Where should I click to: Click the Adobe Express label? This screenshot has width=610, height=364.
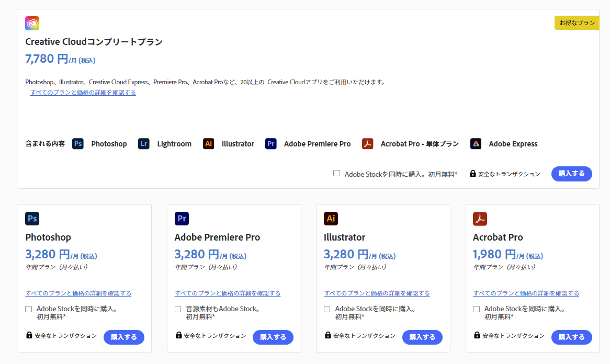pyautogui.click(x=513, y=144)
